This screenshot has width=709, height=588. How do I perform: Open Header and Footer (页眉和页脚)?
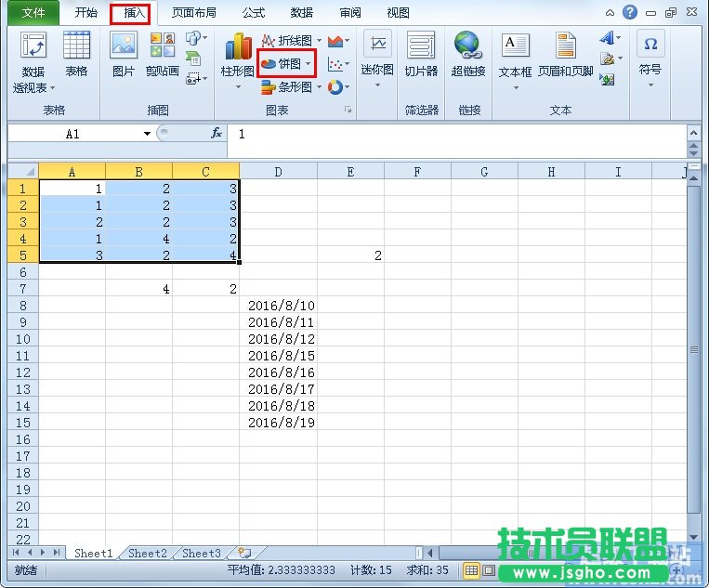click(x=565, y=54)
